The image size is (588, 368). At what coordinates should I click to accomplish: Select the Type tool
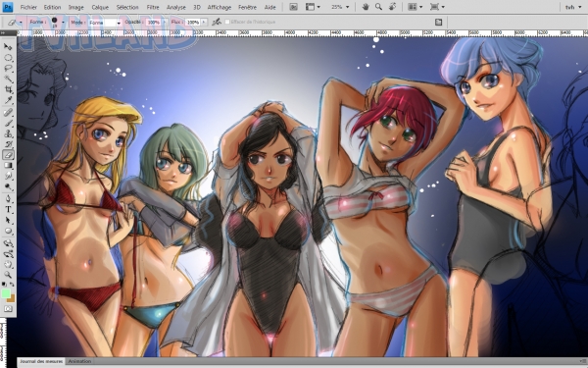8,210
